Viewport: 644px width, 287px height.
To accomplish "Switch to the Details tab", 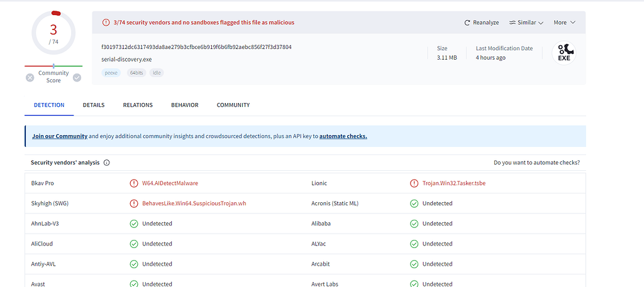I will (x=94, y=105).
